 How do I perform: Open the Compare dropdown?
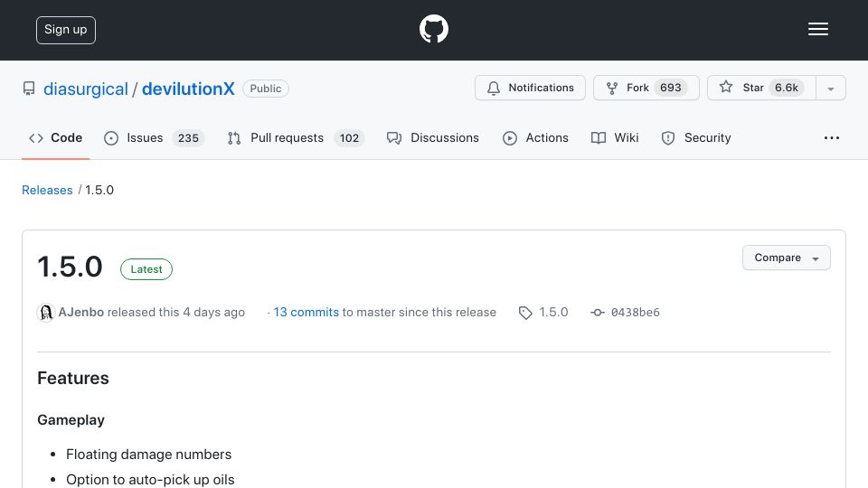(x=786, y=258)
